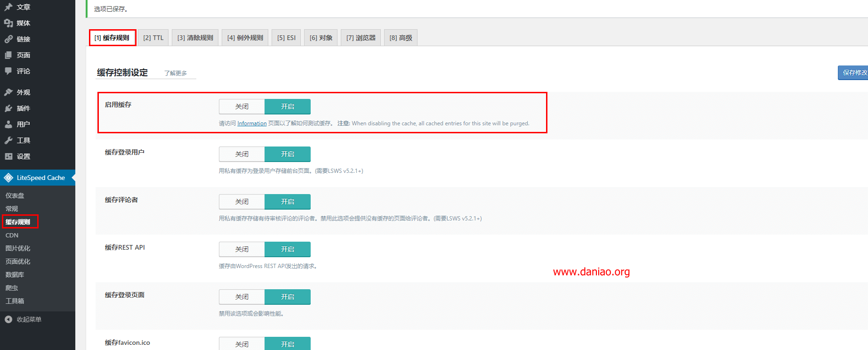868x350 pixels.
Task: Click the pin icon beside 文章
Action: pos(8,7)
